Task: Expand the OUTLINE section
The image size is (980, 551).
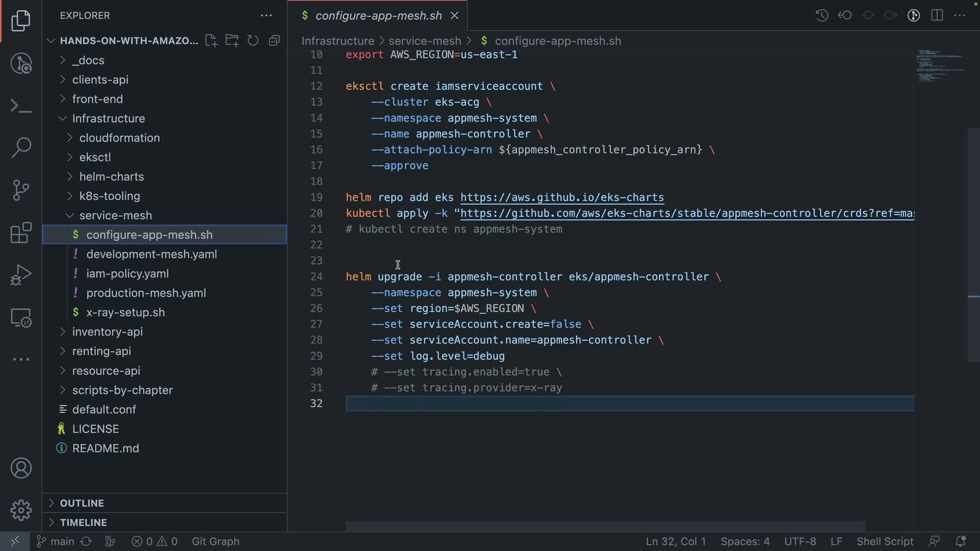Action: tap(82, 503)
